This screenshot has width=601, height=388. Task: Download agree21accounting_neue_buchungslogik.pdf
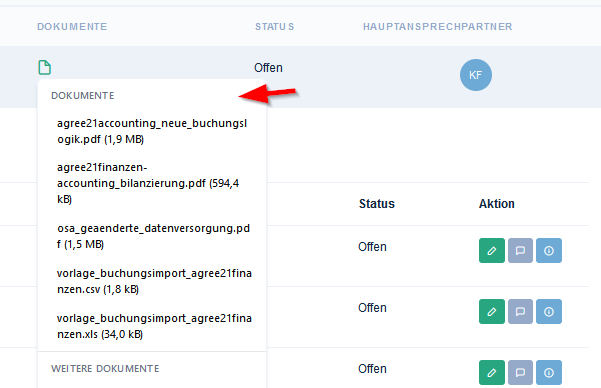click(x=152, y=131)
